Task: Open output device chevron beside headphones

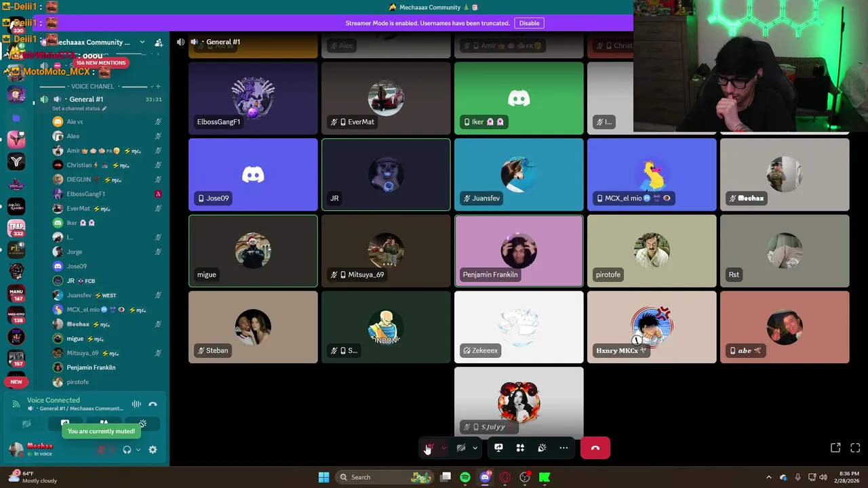Action: click(x=138, y=450)
